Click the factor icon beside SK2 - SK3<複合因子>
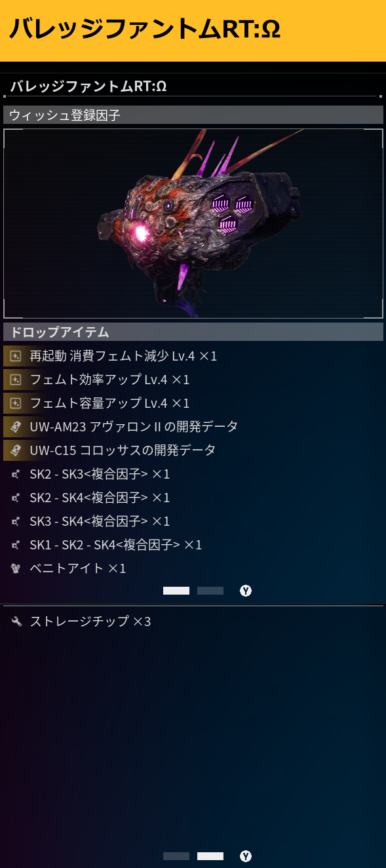Screen dimensions: 386x868 pyautogui.click(x=16, y=474)
